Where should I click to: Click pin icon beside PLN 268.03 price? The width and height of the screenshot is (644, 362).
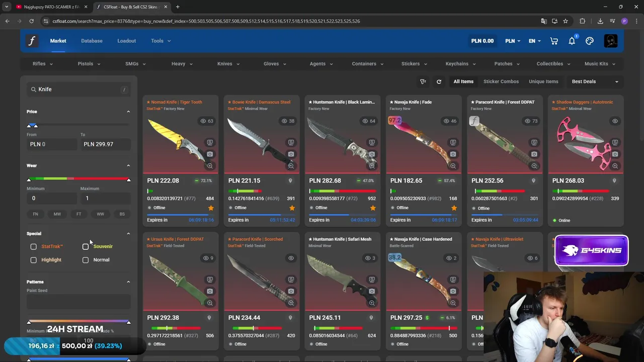(x=614, y=180)
